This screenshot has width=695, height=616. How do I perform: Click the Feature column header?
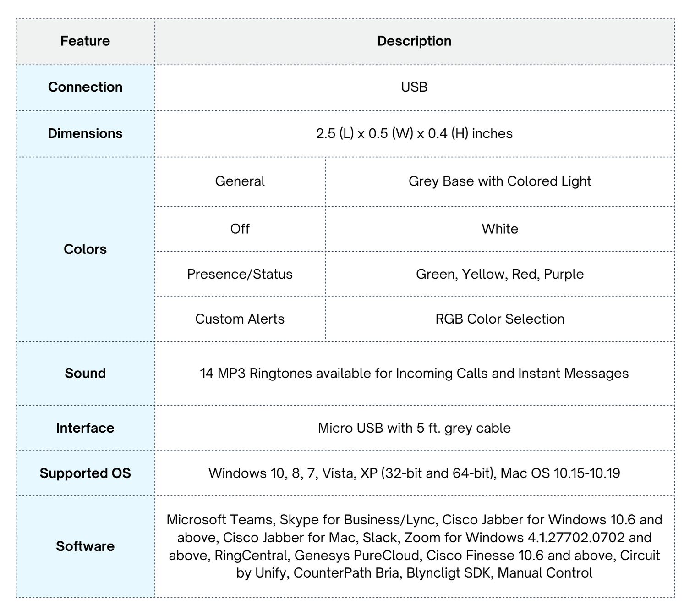pos(85,41)
